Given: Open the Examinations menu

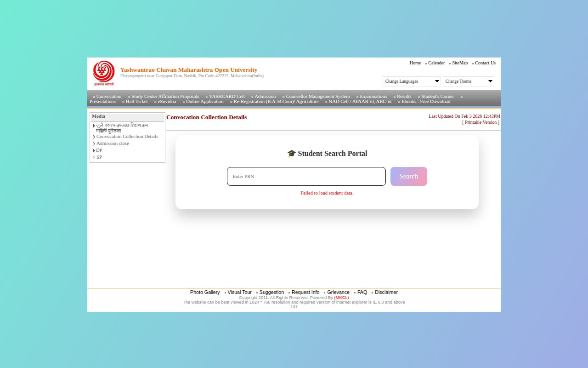Looking at the screenshot, I should [x=373, y=97].
